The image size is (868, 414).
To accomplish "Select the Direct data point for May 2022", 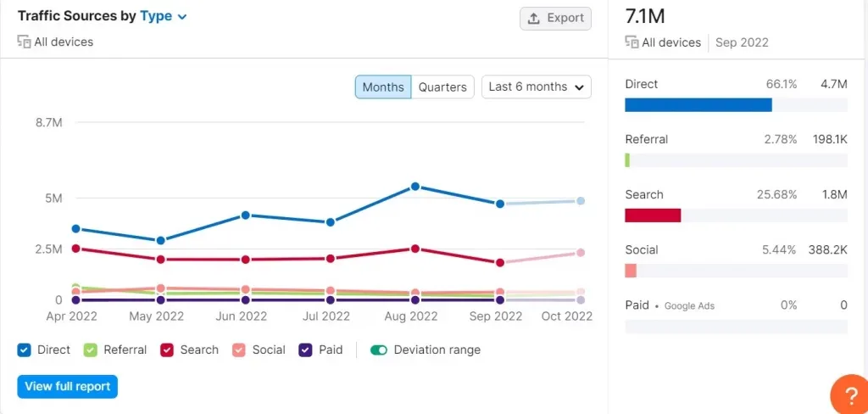I will tap(160, 241).
